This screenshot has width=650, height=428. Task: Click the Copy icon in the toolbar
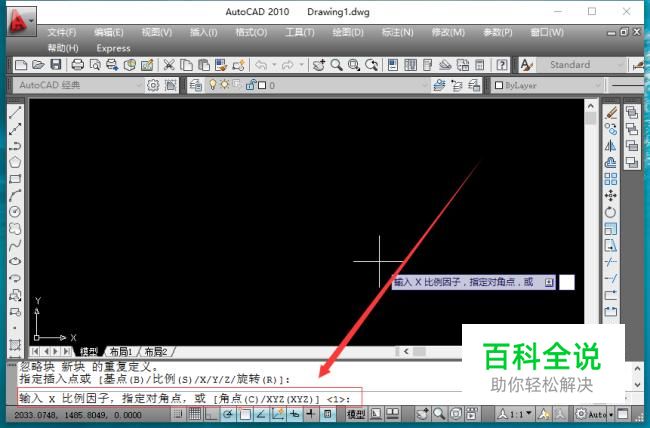(x=186, y=65)
